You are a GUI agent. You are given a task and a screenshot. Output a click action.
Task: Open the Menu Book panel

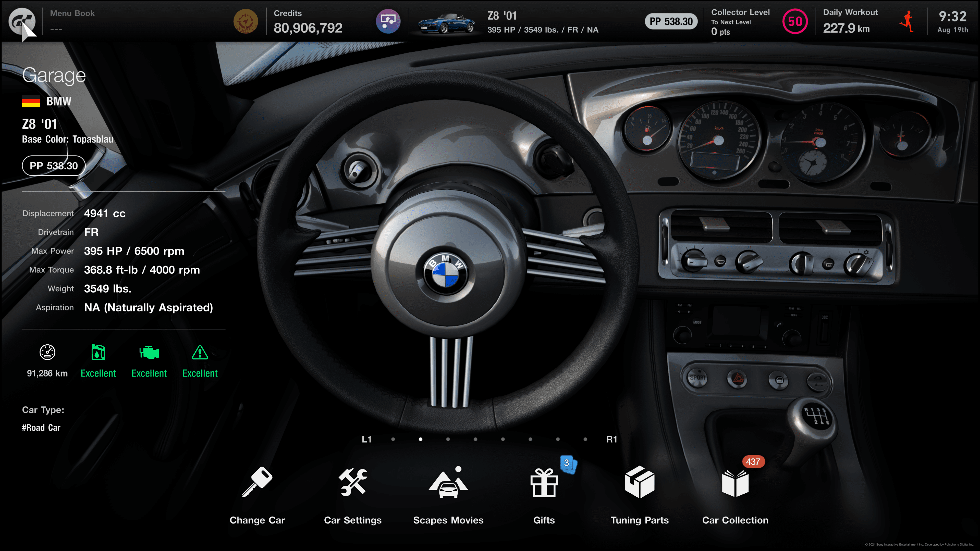[x=72, y=21]
